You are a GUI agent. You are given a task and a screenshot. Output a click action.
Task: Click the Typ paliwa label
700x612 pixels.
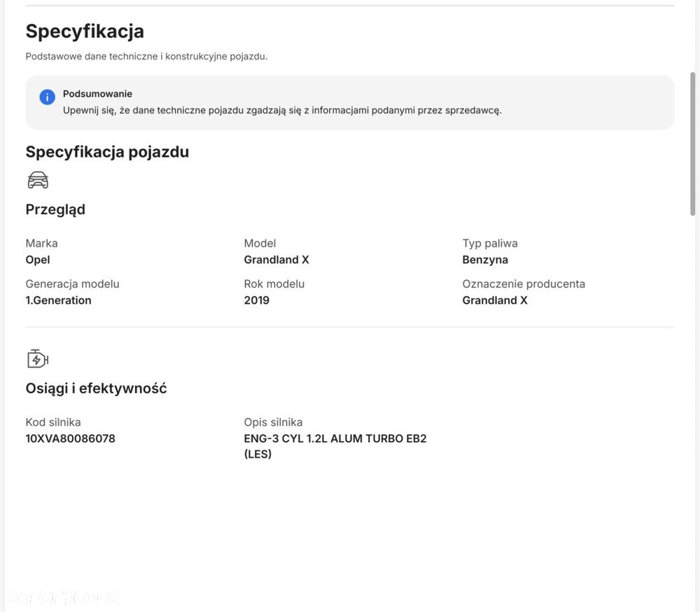pyautogui.click(x=490, y=244)
